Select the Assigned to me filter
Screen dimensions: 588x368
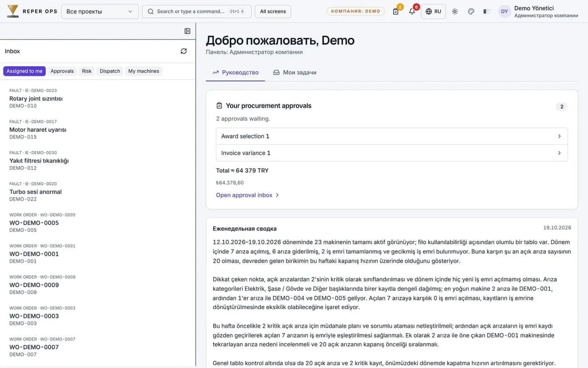24,71
